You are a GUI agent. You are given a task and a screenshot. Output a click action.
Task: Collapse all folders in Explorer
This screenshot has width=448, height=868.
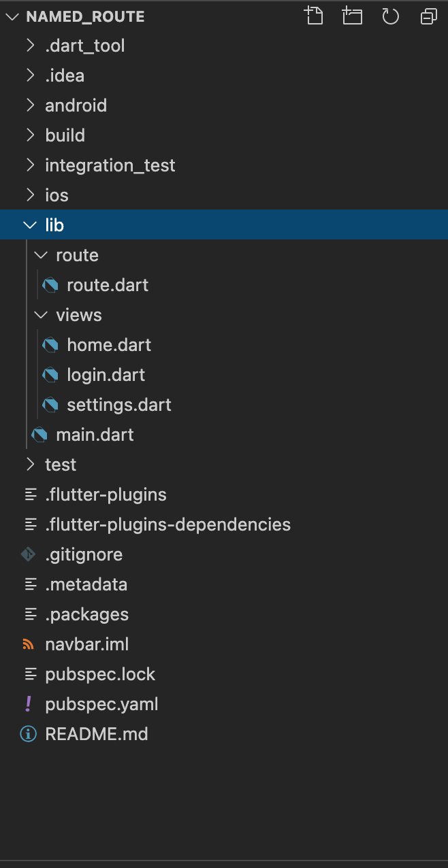[428, 16]
